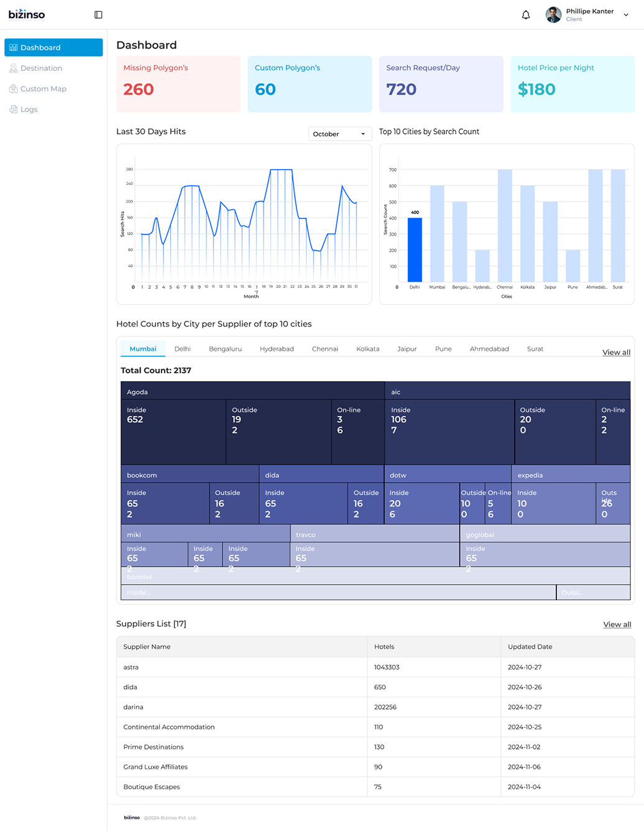Select the Search Request/Day card

pyautogui.click(x=441, y=84)
